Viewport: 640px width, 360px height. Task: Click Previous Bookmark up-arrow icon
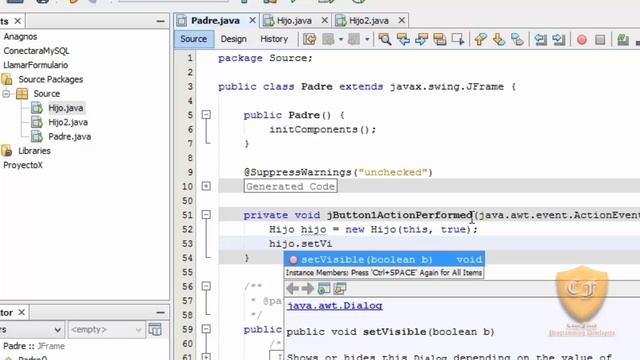pyautogui.click(x=480, y=39)
